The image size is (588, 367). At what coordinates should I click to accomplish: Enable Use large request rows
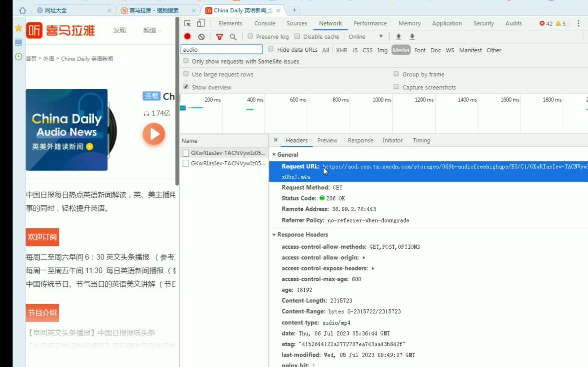186,74
